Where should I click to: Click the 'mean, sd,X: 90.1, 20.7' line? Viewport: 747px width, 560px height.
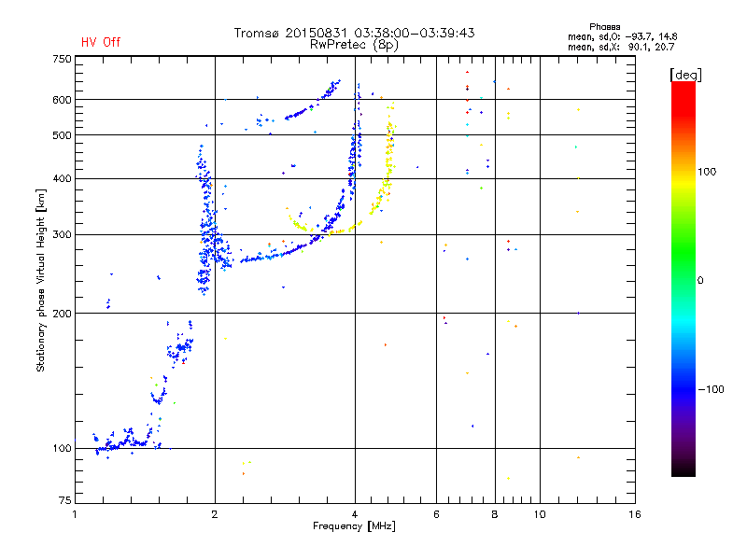pyautogui.click(x=621, y=47)
